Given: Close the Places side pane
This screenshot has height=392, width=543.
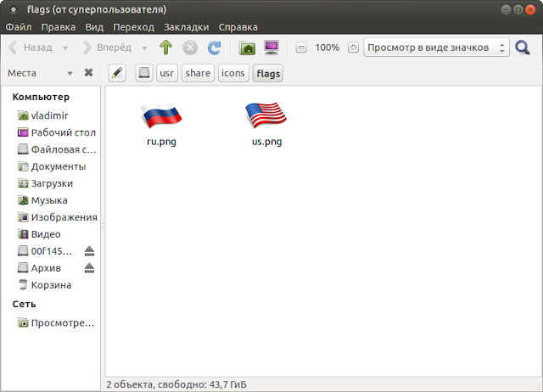Looking at the screenshot, I should click(88, 73).
